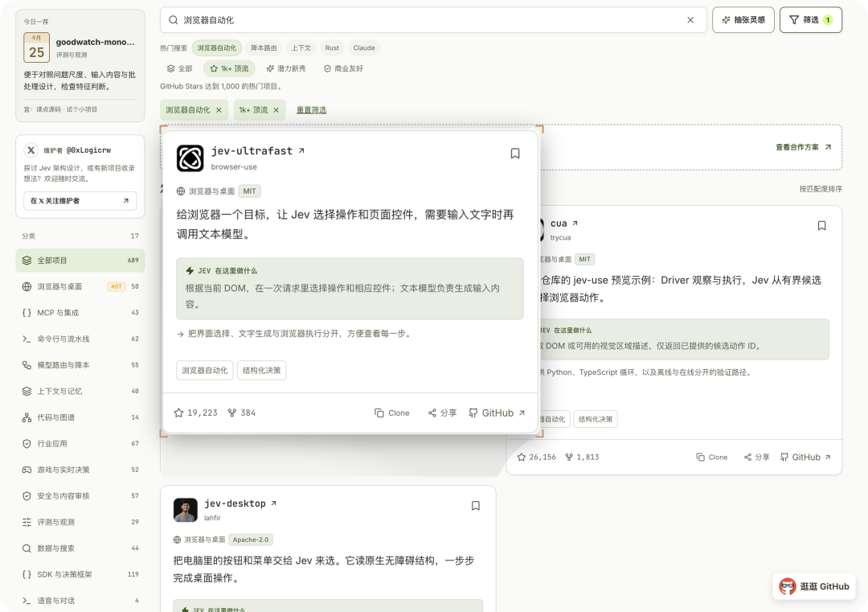Remove the 浏览器自动化 filter chip

pyautogui.click(x=219, y=110)
